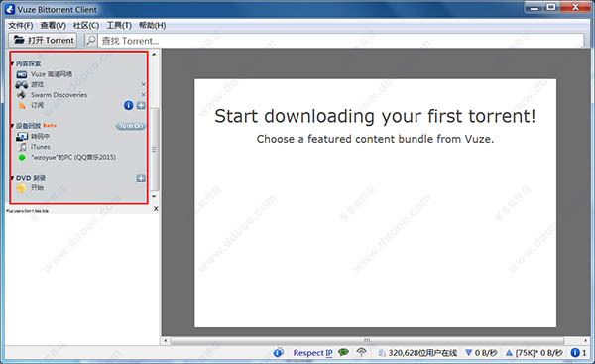Select the Swarm Discoveries icon
595x364 pixels.
coord(22,95)
